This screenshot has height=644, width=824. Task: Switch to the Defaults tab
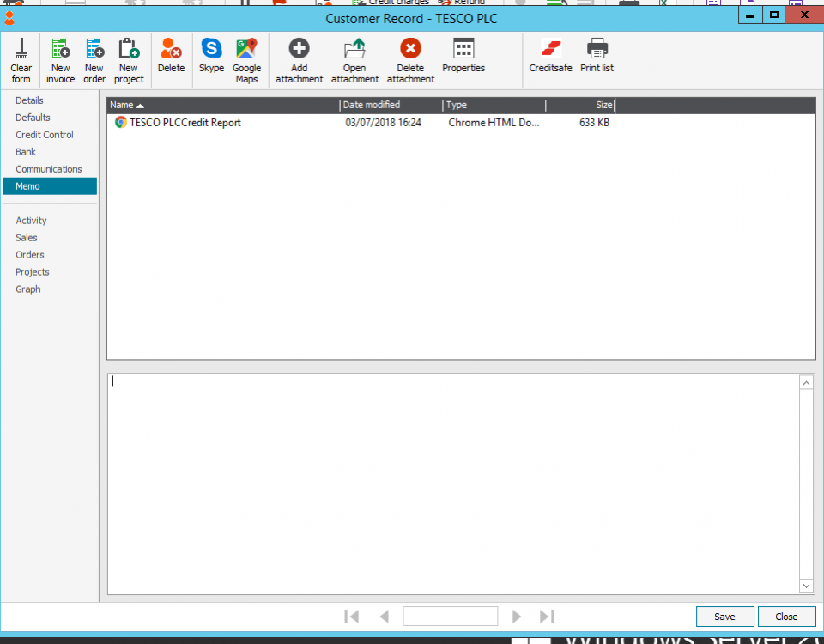click(x=33, y=118)
